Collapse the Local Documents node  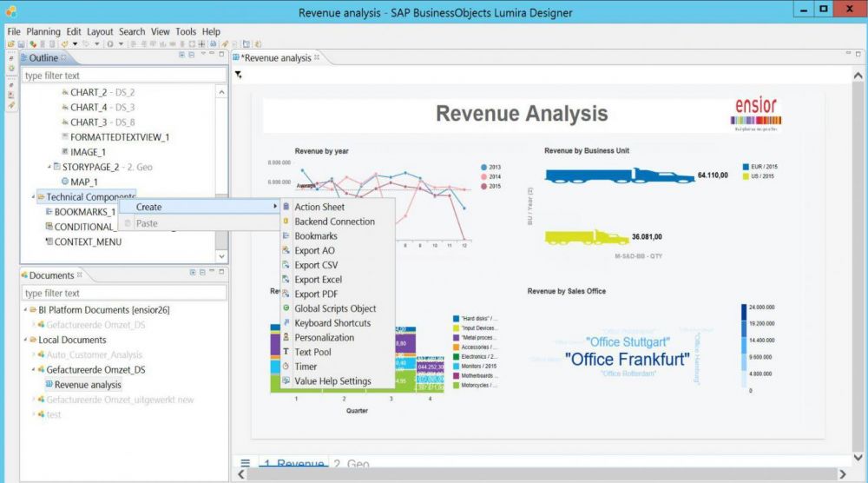(25, 340)
